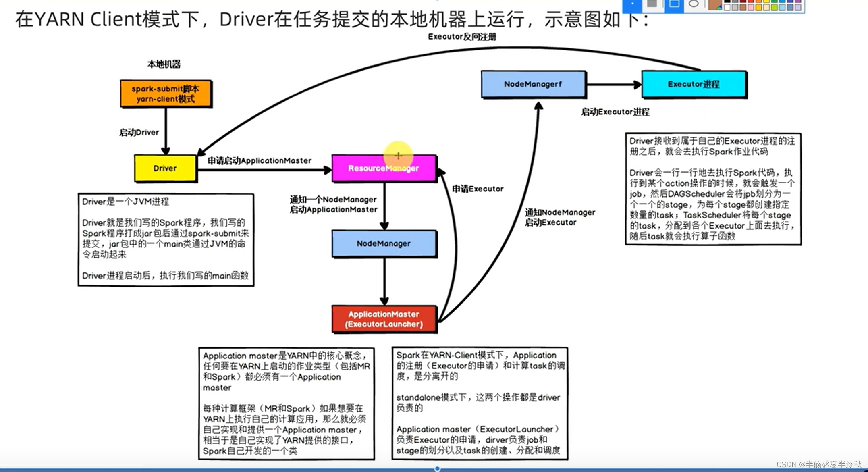Pick the lavender color swatch
Viewport: 868px width, 472px height.
798,7
